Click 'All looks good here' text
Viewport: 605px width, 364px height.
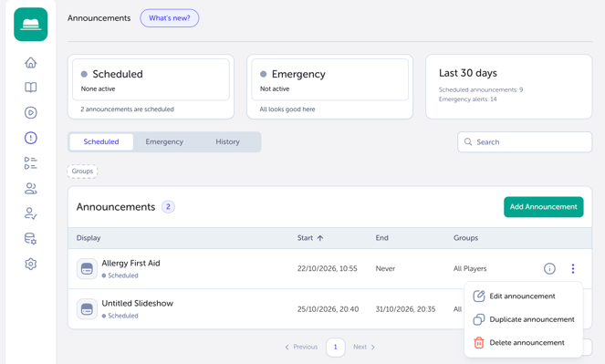pos(287,109)
